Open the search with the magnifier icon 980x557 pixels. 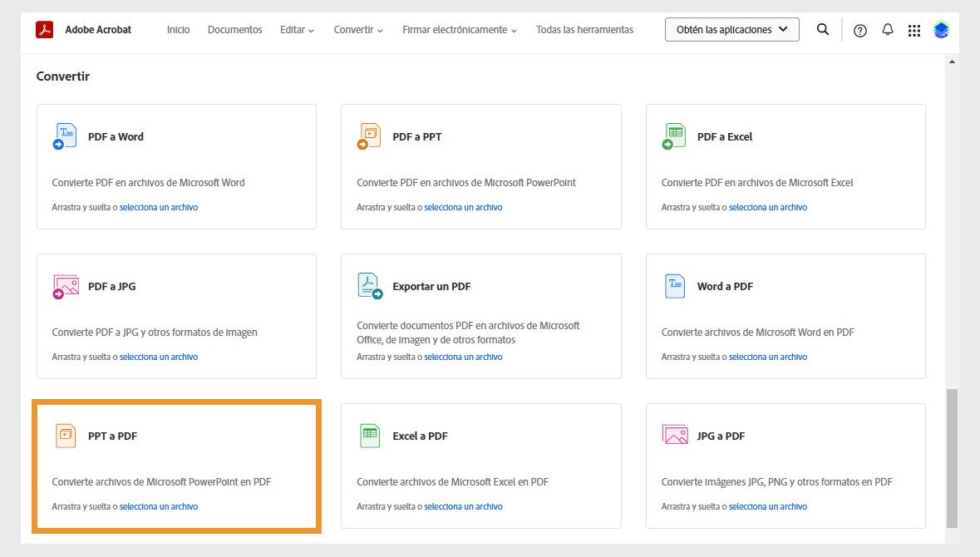pyautogui.click(x=822, y=29)
